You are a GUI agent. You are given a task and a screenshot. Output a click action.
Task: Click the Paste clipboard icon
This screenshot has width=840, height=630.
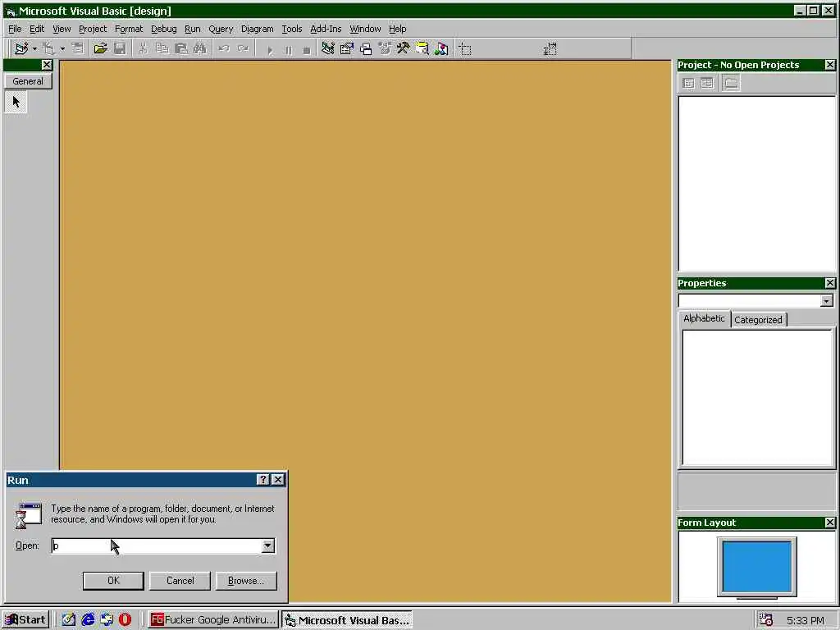click(x=181, y=48)
